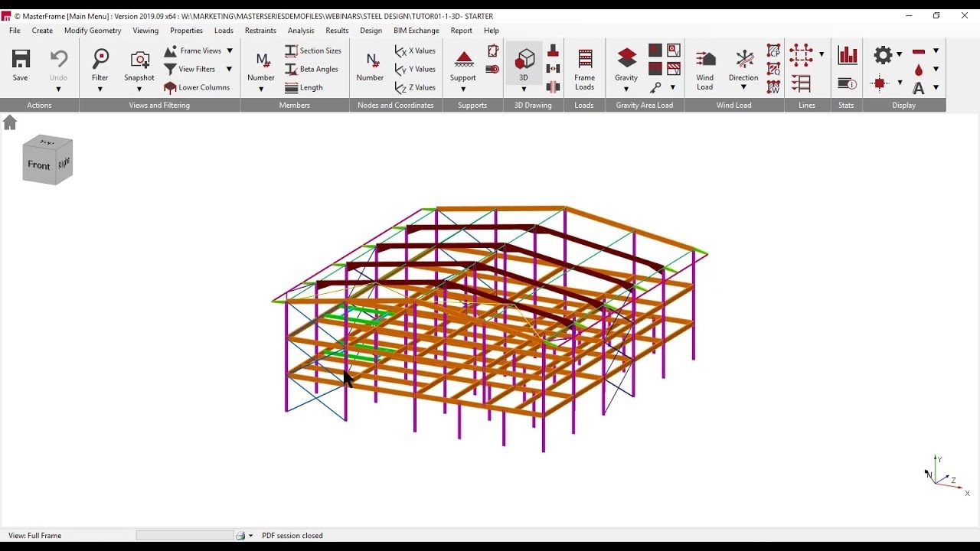
Task: Expand the Undo dropdown arrow
Action: pos(59,90)
